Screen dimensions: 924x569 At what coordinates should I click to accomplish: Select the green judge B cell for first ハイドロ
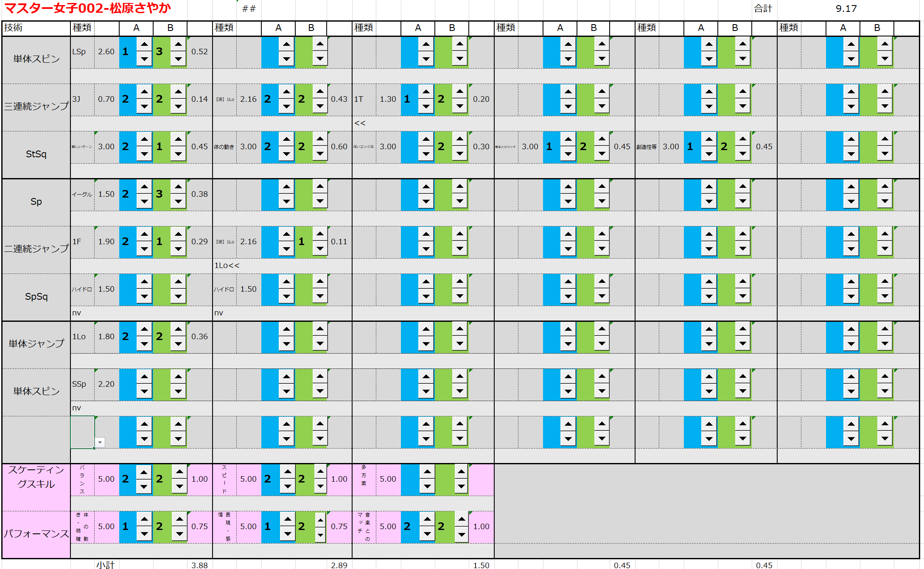161,289
